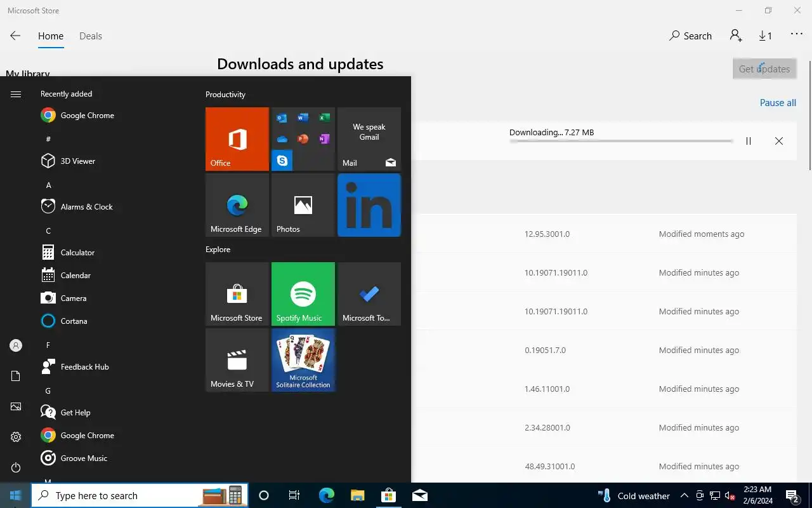
Task: Open the clock showing 2:23 AM
Action: pyautogui.click(x=757, y=495)
